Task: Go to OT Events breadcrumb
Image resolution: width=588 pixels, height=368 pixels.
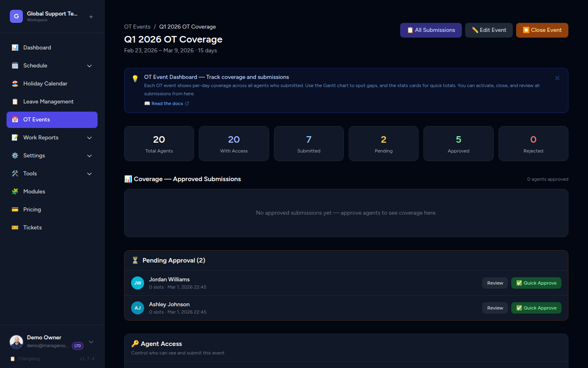Action: coord(137,27)
